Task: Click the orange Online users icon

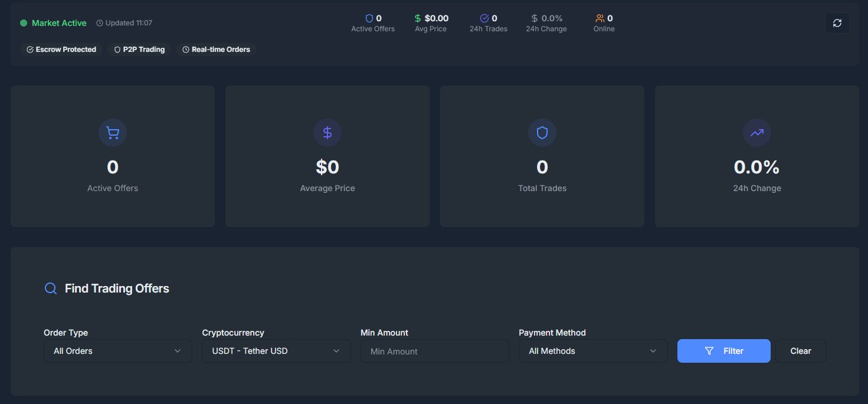Action: pyautogui.click(x=600, y=18)
